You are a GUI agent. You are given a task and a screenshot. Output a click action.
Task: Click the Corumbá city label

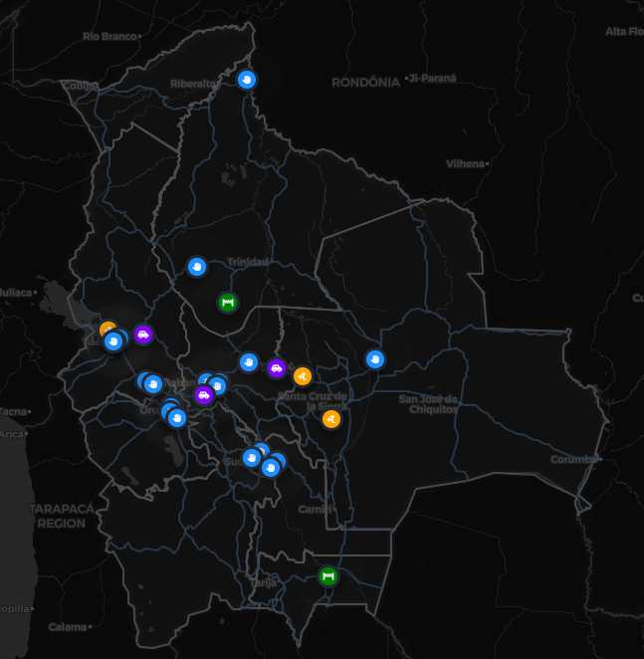[x=576, y=460]
